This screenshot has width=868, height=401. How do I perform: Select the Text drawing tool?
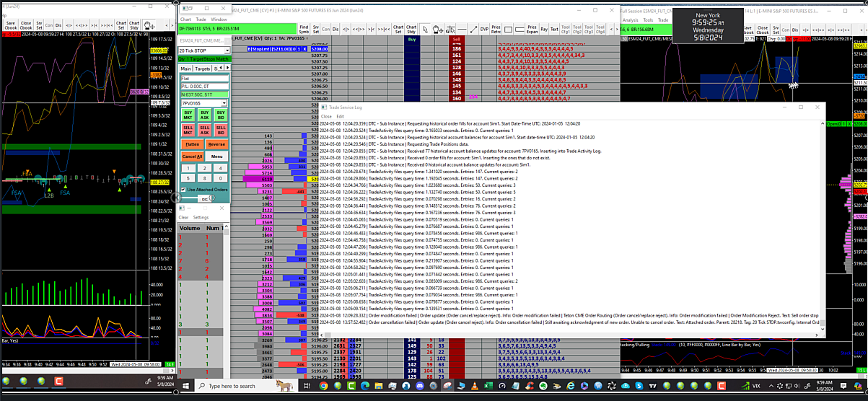click(554, 30)
